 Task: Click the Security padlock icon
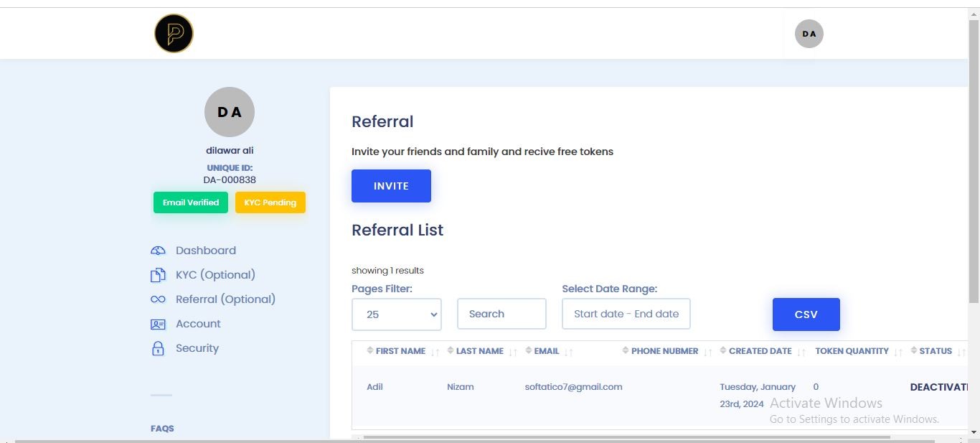158,348
